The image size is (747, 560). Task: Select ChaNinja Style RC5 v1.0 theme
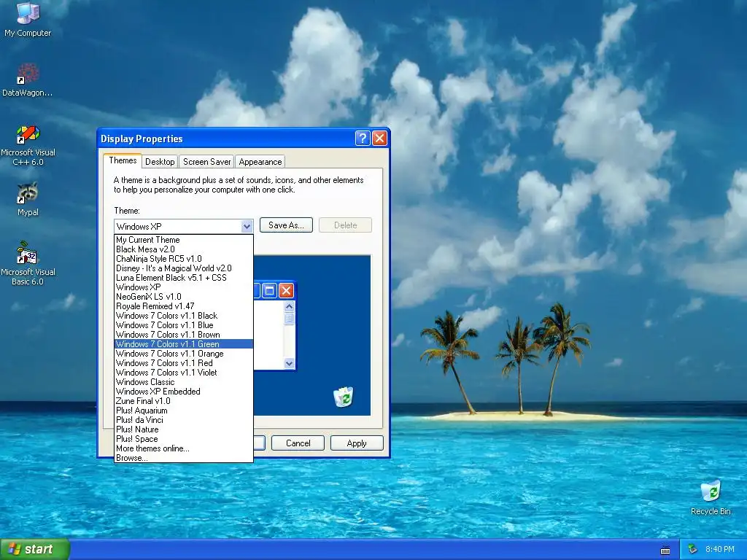tap(184, 259)
